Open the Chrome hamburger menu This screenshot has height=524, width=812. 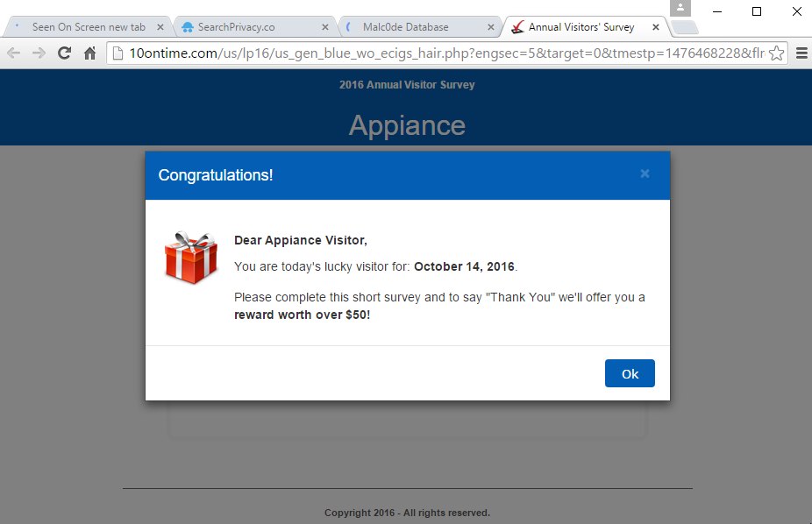(801, 53)
